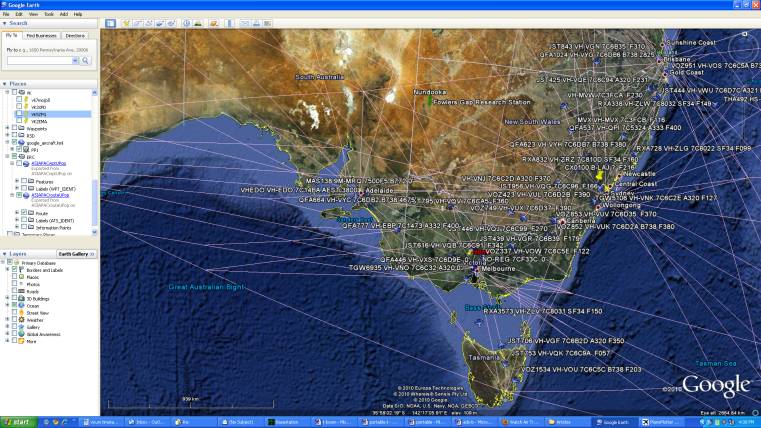
Task: Toggle sunlight across the landscape icon
Action: (198, 23)
